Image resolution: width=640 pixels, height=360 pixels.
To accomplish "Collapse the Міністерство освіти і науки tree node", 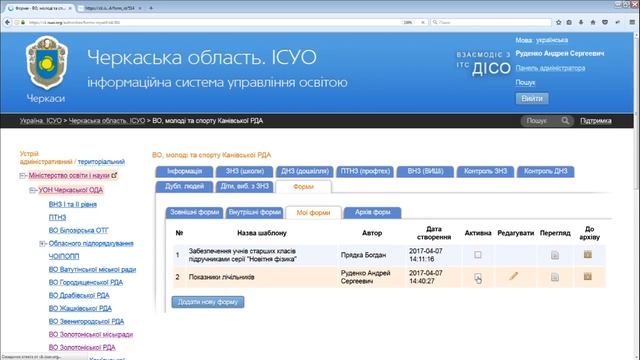I will (x=22, y=176).
